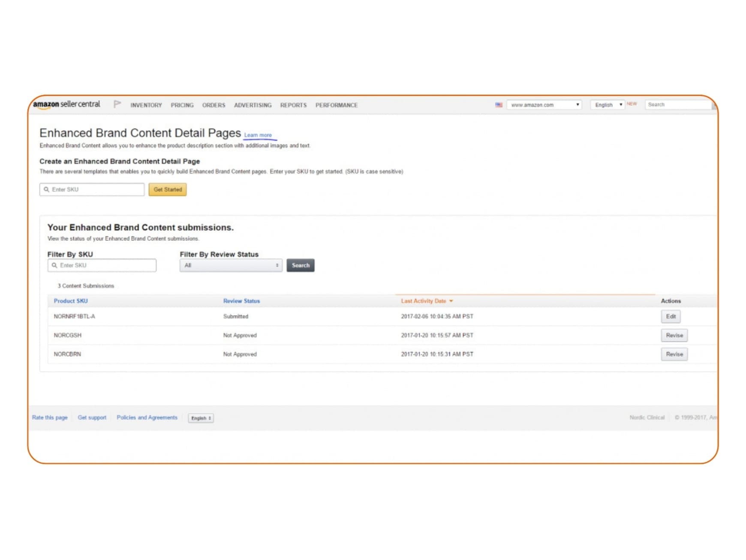This screenshot has width=746, height=560.
Task: Open the English language dropdown in header
Action: [x=608, y=105]
